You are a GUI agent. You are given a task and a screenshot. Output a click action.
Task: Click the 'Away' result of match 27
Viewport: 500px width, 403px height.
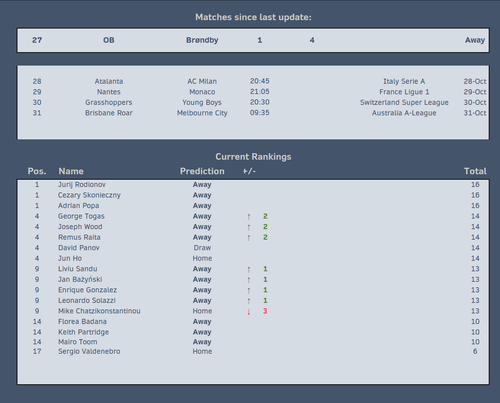pyautogui.click(x=475, y=40)
